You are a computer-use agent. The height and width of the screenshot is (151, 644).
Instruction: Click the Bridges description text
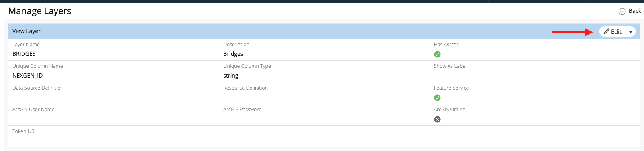click(233, 54)
